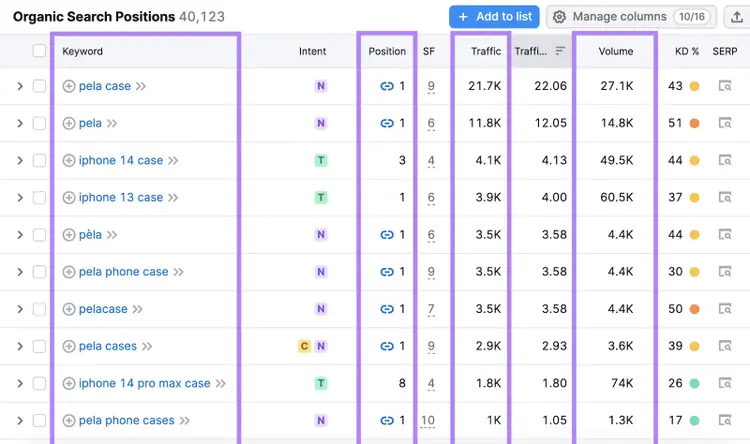The image size is (750, 444).
Task: Expand the pèla row
Action: (20, 234)
